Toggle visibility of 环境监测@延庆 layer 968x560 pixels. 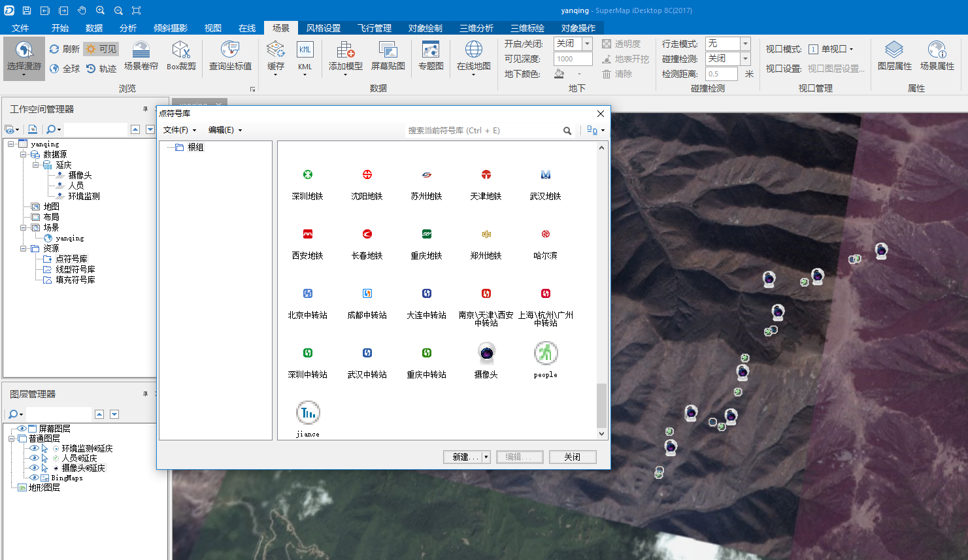tap(34, 448)
